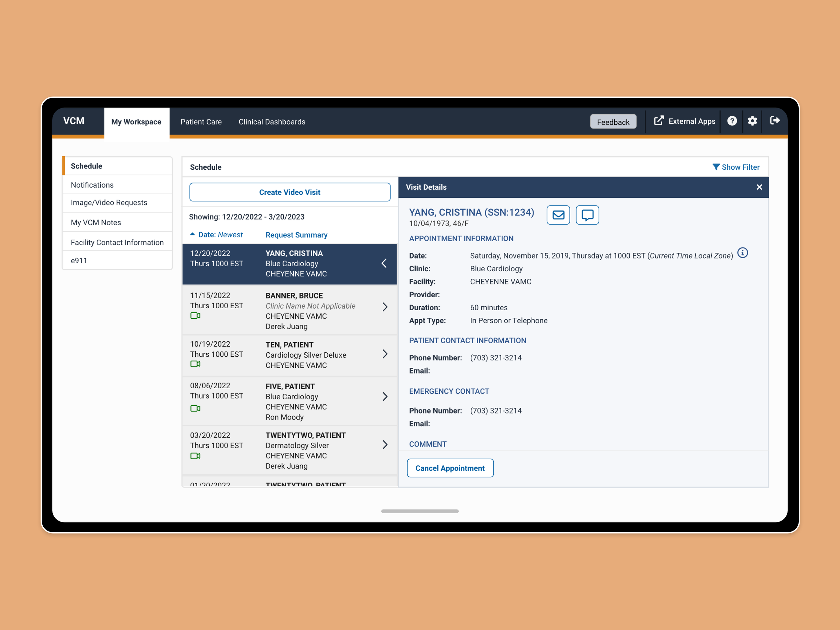Expand Banner, Bruce appointment chevron
The width and height of the screenshot is (840, 630).
pyautogui.click(x=385, y=307)
